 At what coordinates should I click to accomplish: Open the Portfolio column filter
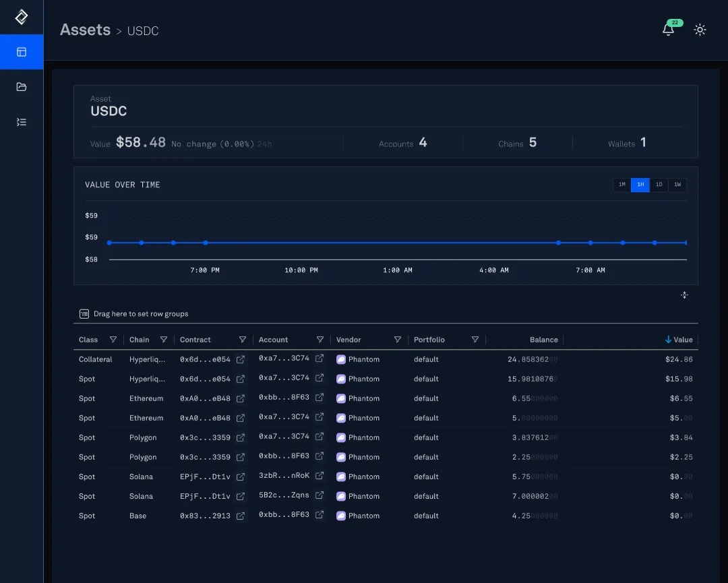(x=476, y=339)
